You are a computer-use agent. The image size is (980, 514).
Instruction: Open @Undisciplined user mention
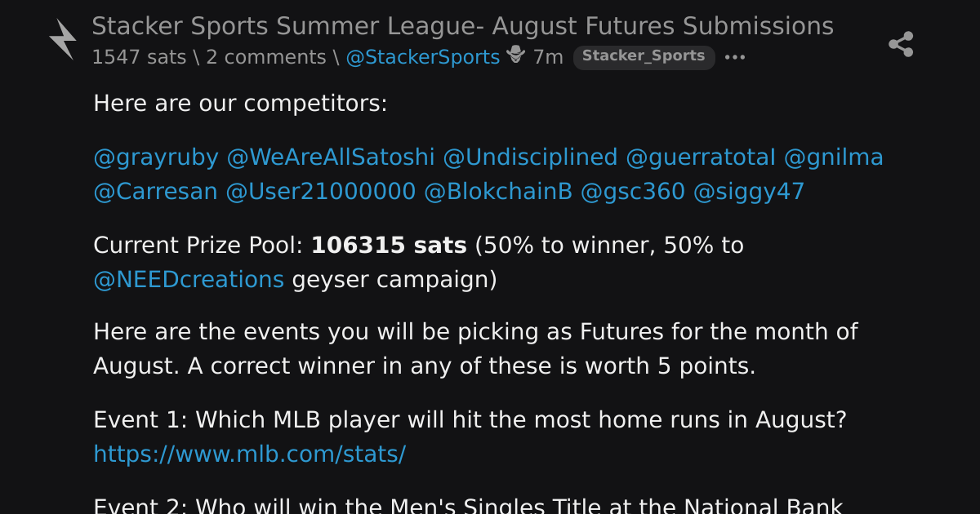530,157
